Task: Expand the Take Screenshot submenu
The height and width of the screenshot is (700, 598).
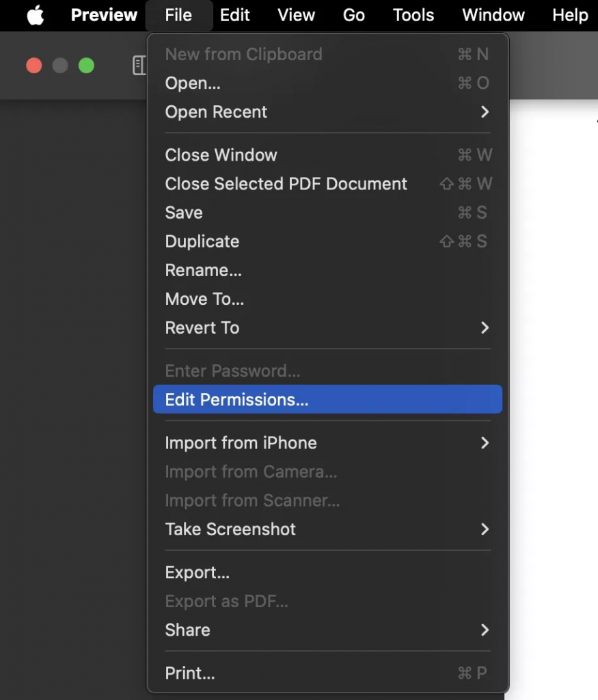Action: pyautogui.click(x=230, y=529)
